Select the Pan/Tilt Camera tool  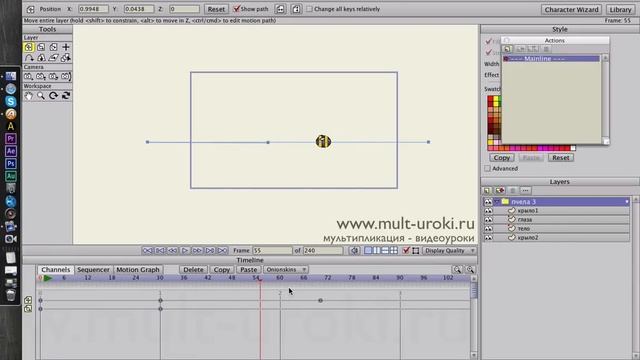pyautogui.click(x=66, y=76)
